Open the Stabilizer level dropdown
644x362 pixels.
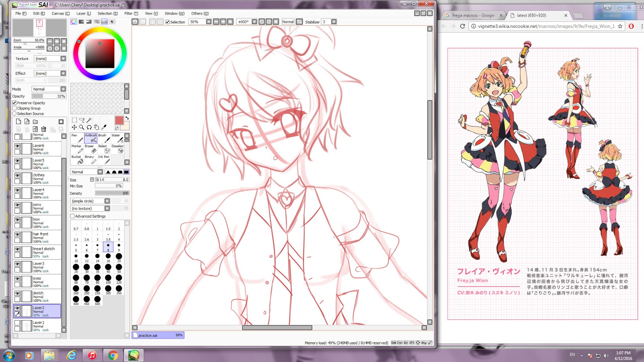[334, 22]
